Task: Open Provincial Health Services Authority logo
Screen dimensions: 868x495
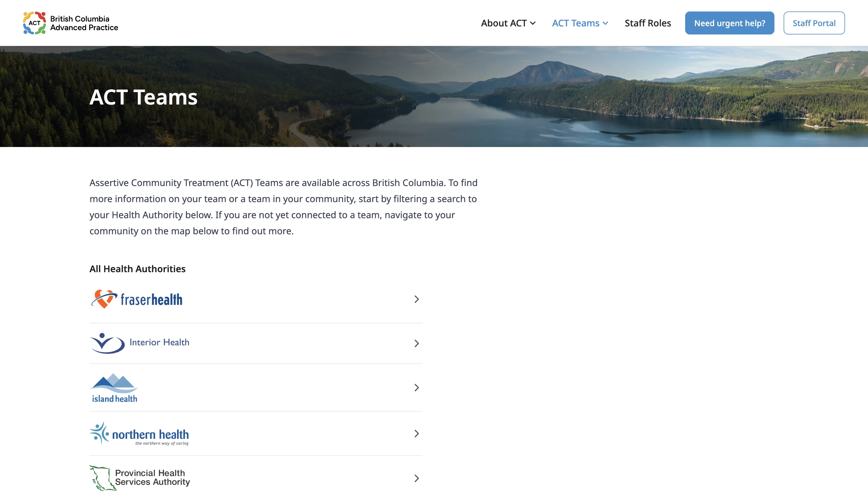Action: (x=140, y=478)
